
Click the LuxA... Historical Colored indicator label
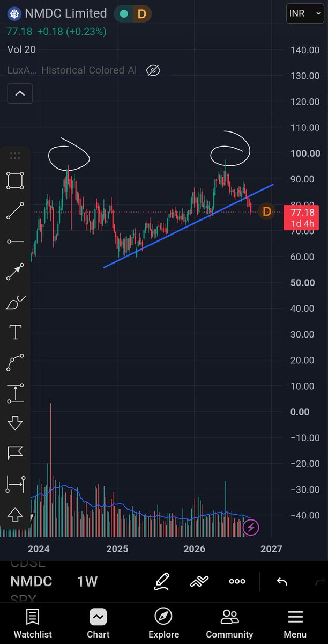[72, 70]
